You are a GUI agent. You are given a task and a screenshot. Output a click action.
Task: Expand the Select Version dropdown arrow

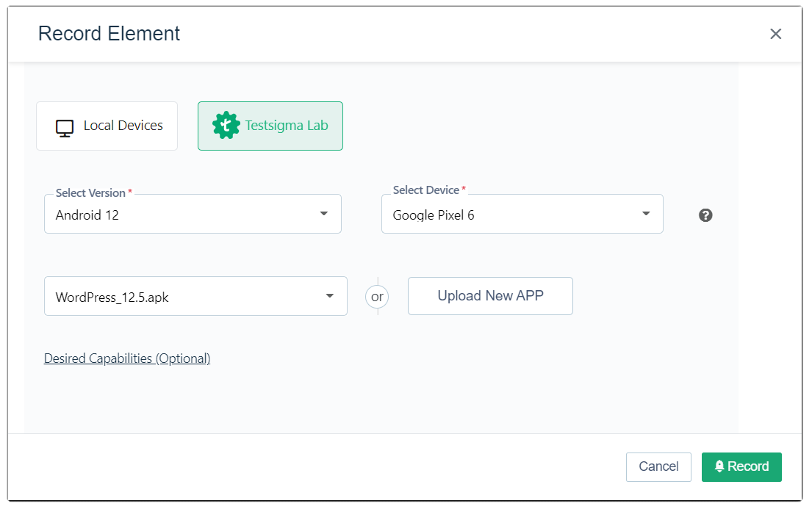pyautogui.click(x=323, y=214)
